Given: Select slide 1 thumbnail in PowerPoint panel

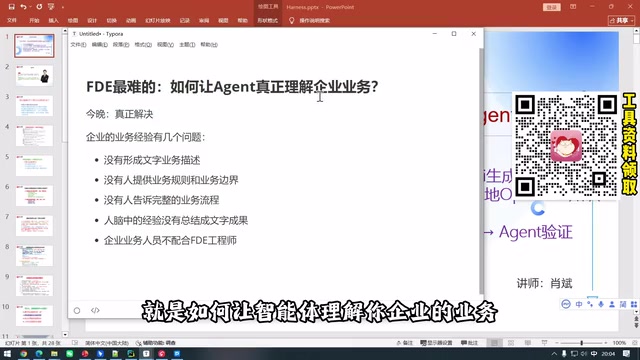Looking at the screenshot, I should tap(34, 46).
